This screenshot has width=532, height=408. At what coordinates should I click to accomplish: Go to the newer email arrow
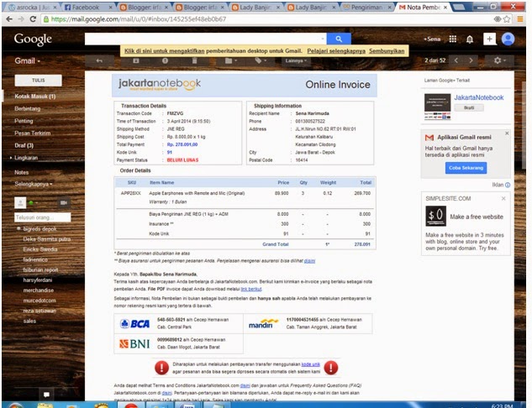(456, 60)
